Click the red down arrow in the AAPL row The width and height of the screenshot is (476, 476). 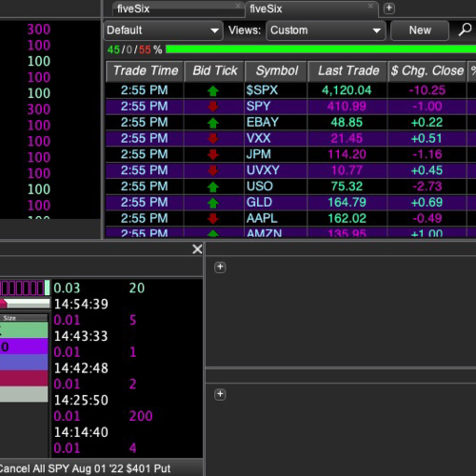coord(213,218)
